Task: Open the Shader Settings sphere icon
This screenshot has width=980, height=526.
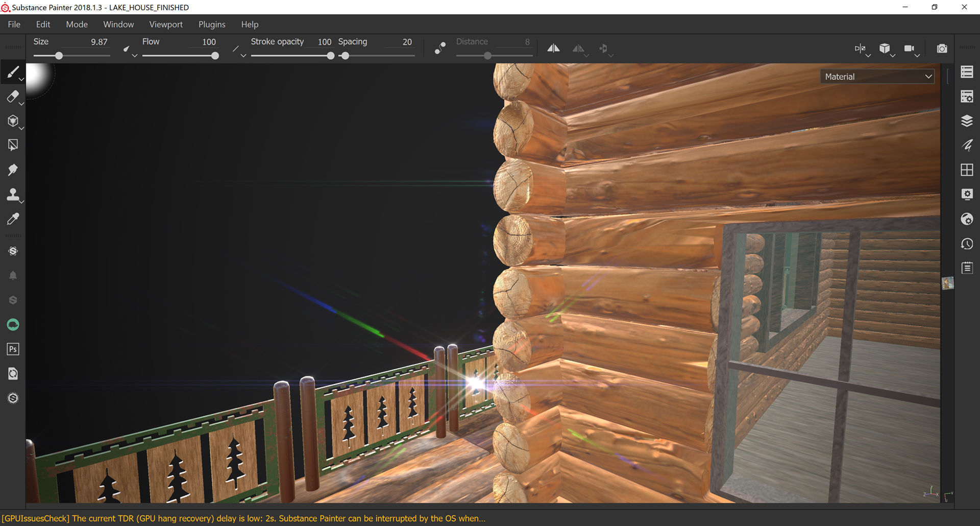Action: (967, 219)
